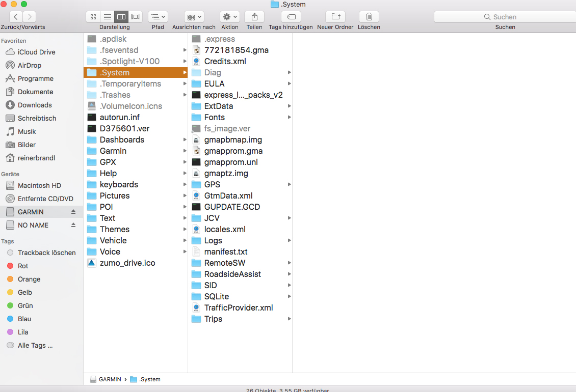The height and width of the screenshot is (392, 576).
Task: Switch to Cover Flow view
Action: [136, 16]
